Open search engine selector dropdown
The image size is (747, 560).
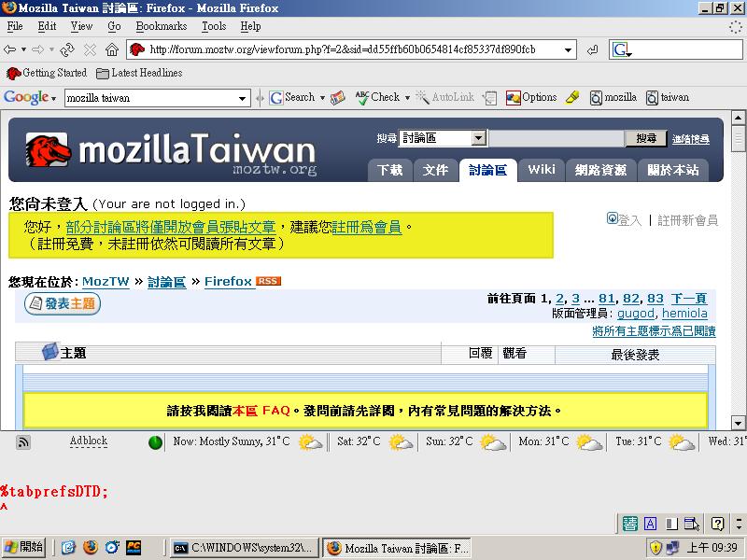tap(622, 49)
